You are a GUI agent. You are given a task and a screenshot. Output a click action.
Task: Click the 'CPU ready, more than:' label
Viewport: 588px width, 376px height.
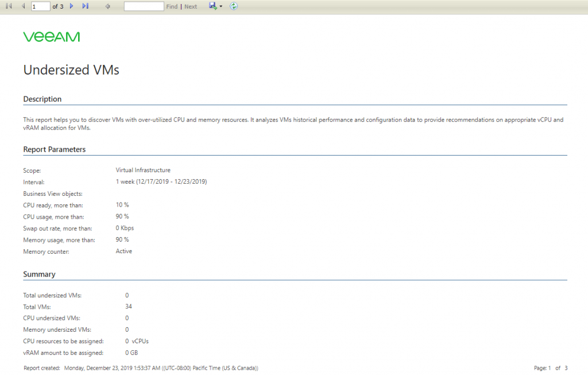tap(53, 206)
